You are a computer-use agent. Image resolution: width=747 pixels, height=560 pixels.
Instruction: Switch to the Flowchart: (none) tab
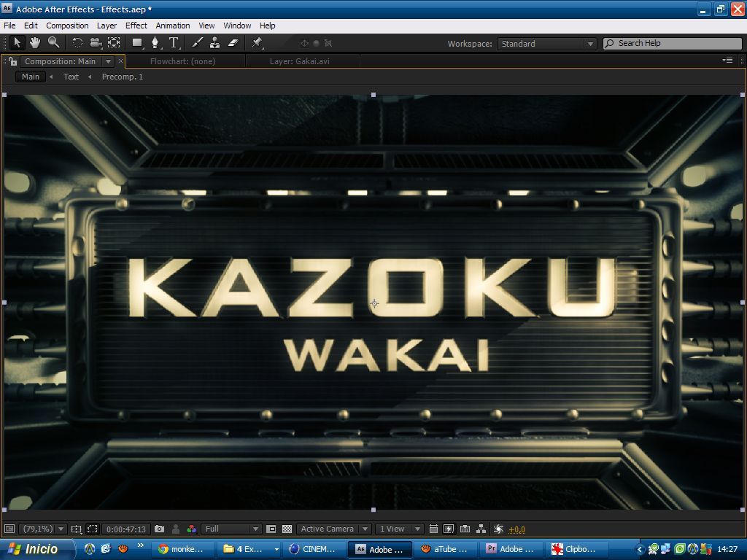(183, 61)
